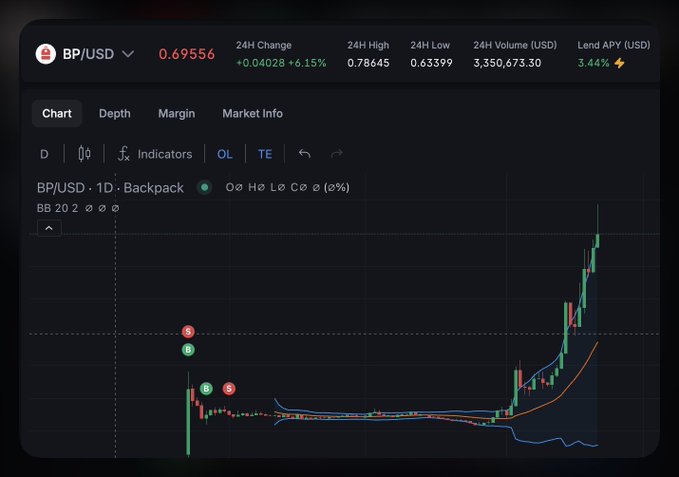Toggle the OL overlay button
Screen dimensions: 679x477
(225, 154)
